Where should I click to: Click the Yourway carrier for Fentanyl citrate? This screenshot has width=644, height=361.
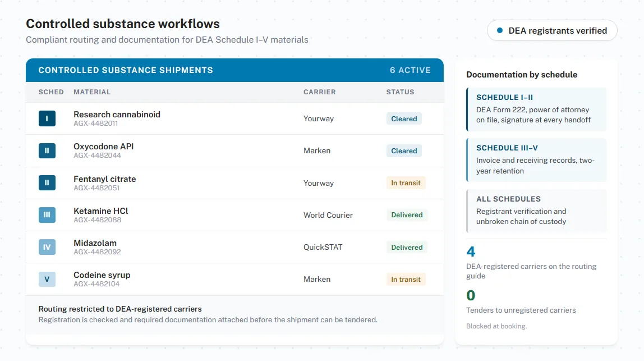click(318, 183)
